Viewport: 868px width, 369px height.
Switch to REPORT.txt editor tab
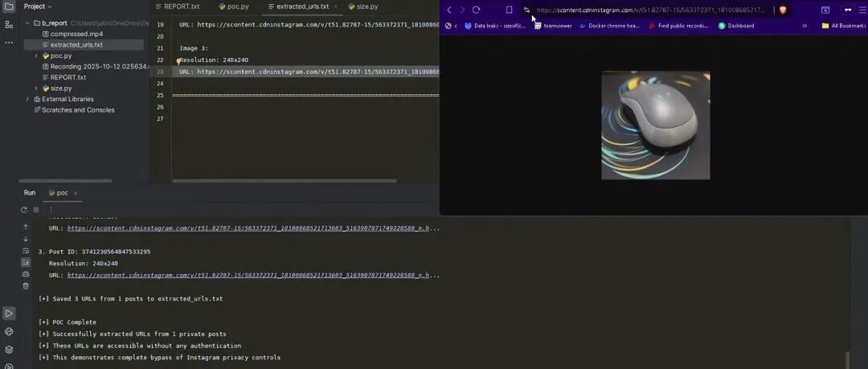[177, 6]
